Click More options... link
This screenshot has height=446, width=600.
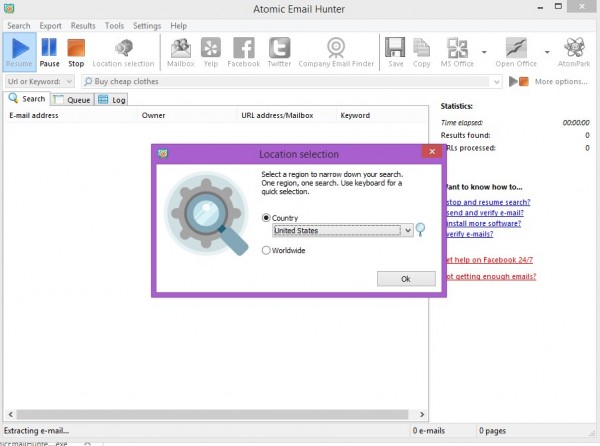561,81
